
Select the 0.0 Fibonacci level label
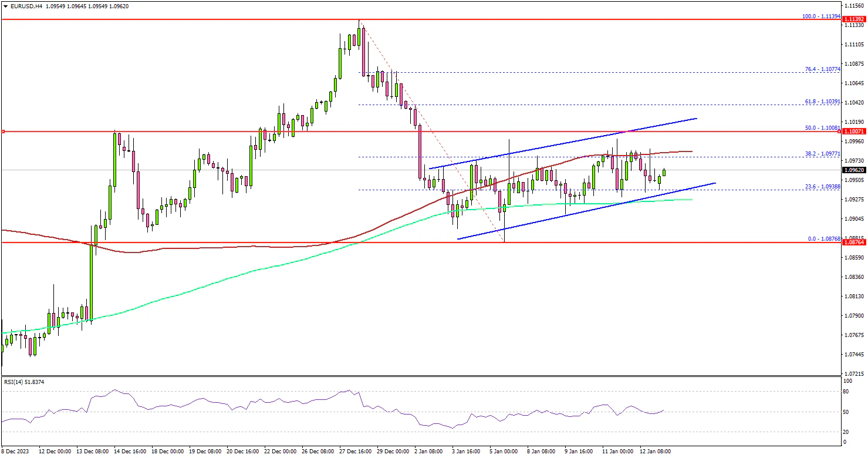[x=823, y=238]
